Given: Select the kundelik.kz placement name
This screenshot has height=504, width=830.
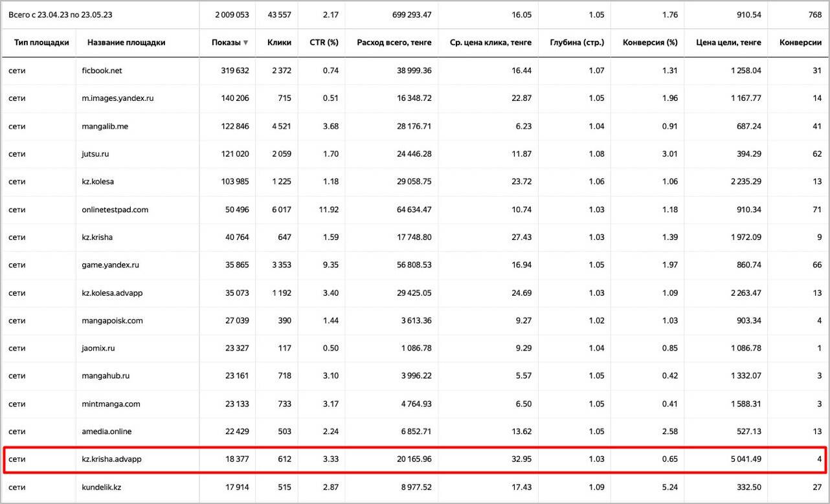Looking at the screenshot, I should point(102,487).
